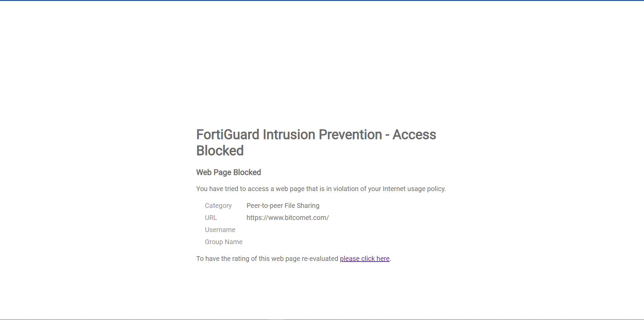Click the "Peer-to-peer File Sharing" category value
644x320 pixels.
(283, 205)
